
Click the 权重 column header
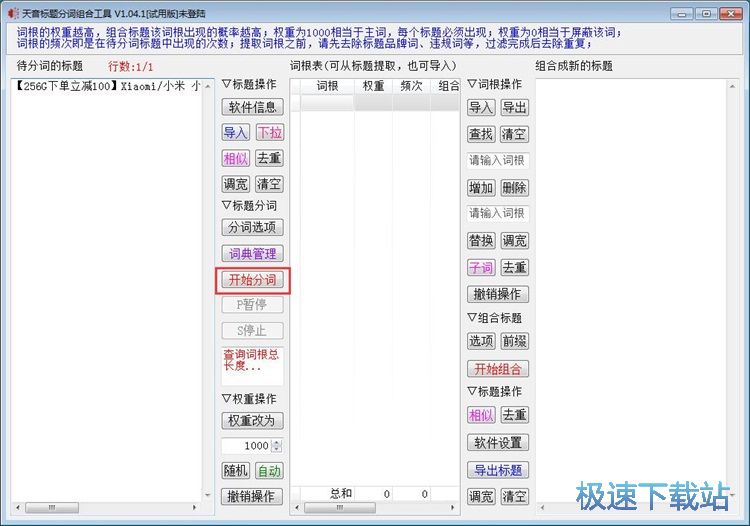tap(373, 86)
